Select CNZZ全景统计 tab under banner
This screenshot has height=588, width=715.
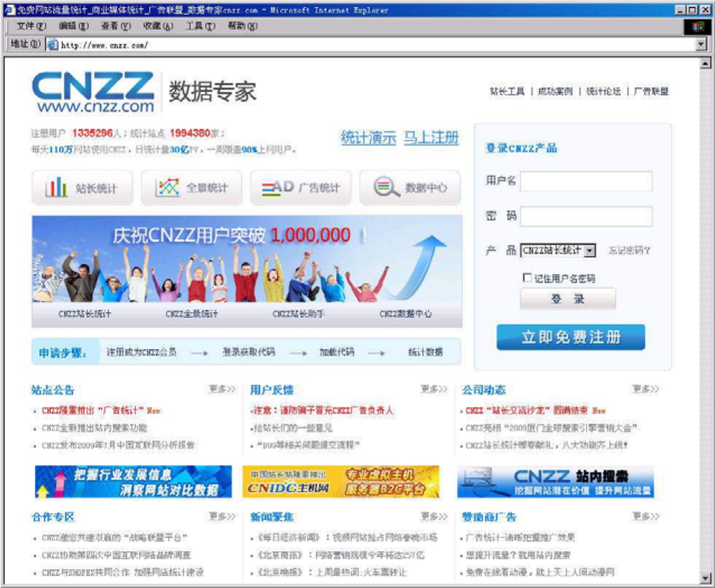tap(192, 314)
